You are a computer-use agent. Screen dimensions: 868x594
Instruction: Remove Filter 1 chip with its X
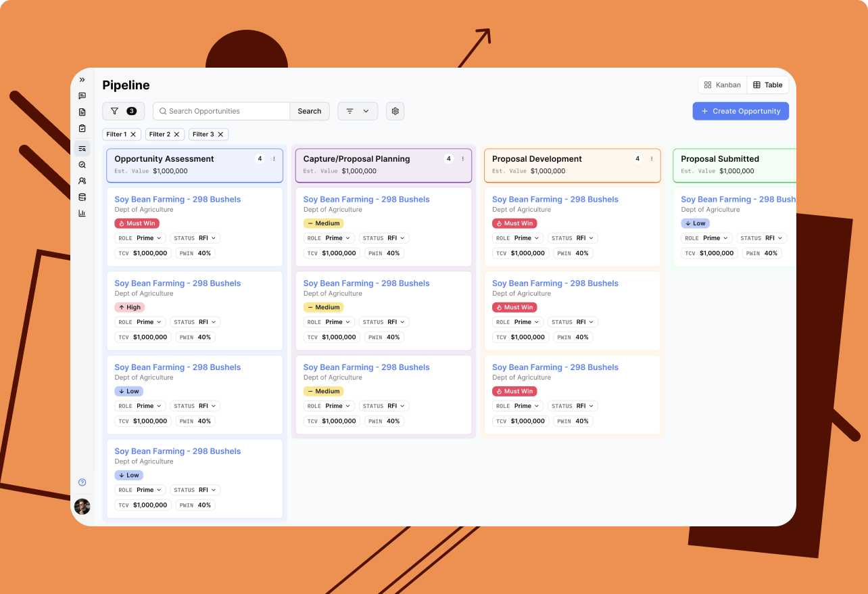pyautogui.click(x=133, y=134)
